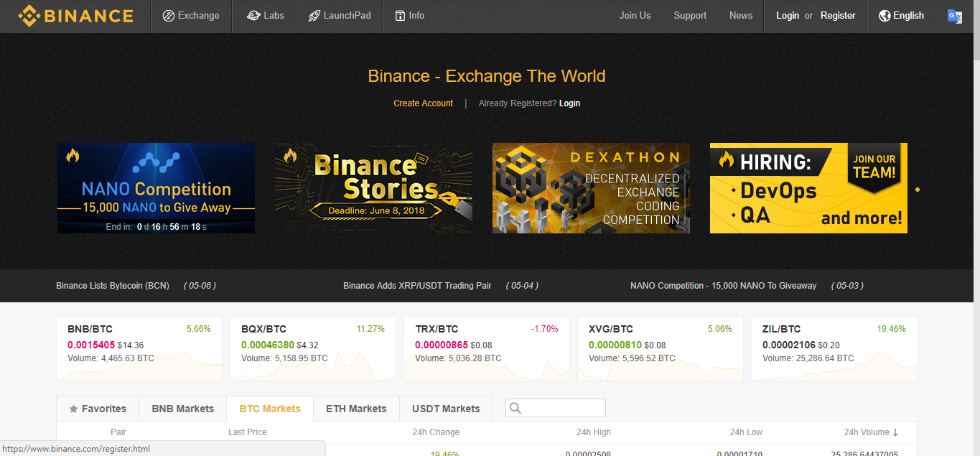980x456 pixels.
Task: Click the carousel dot right of banners
Action: (918, 190)
